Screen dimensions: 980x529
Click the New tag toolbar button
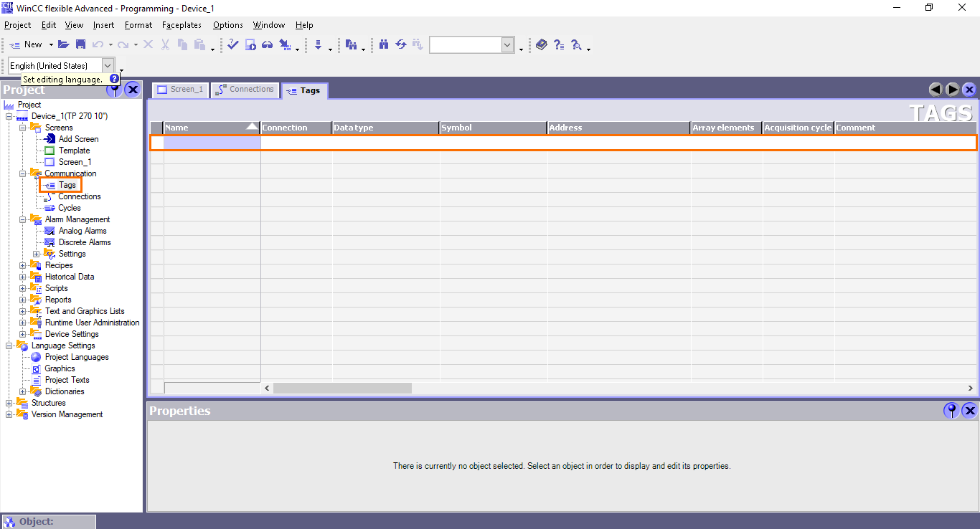point(27,44)
